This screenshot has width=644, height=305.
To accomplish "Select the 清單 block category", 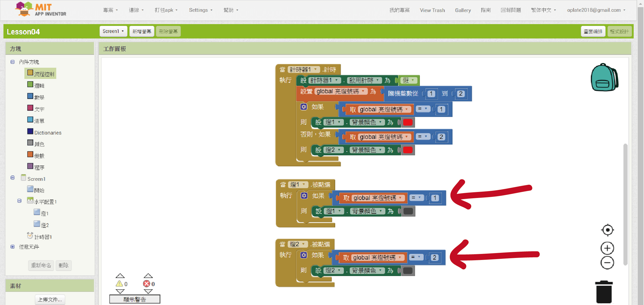I will [36, 121].
